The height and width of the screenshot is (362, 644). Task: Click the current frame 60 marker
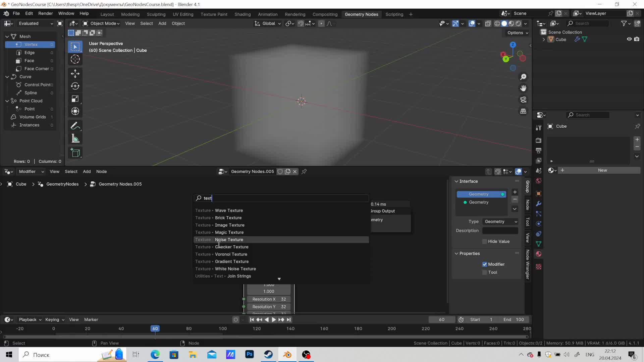coord(155,329)
